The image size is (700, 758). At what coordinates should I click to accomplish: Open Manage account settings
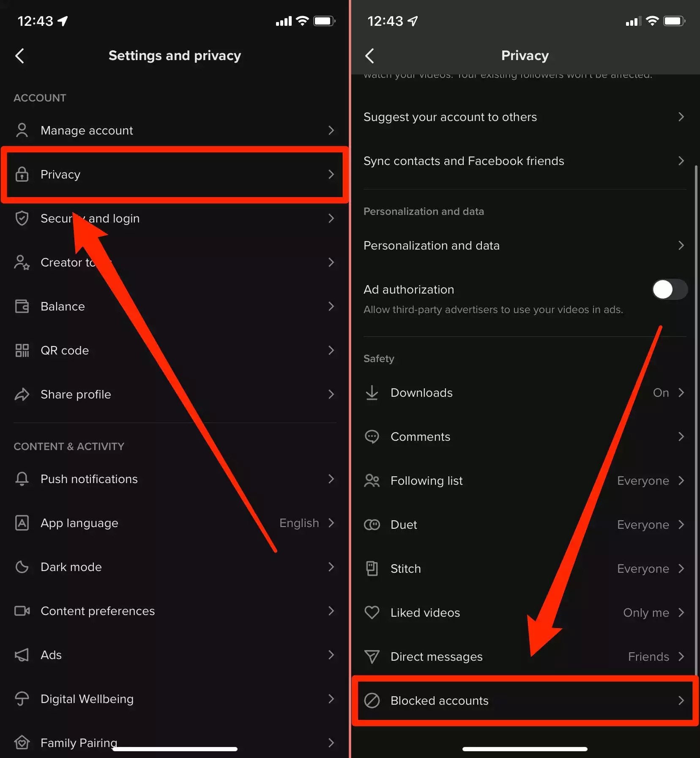click(x=175, y=130)
